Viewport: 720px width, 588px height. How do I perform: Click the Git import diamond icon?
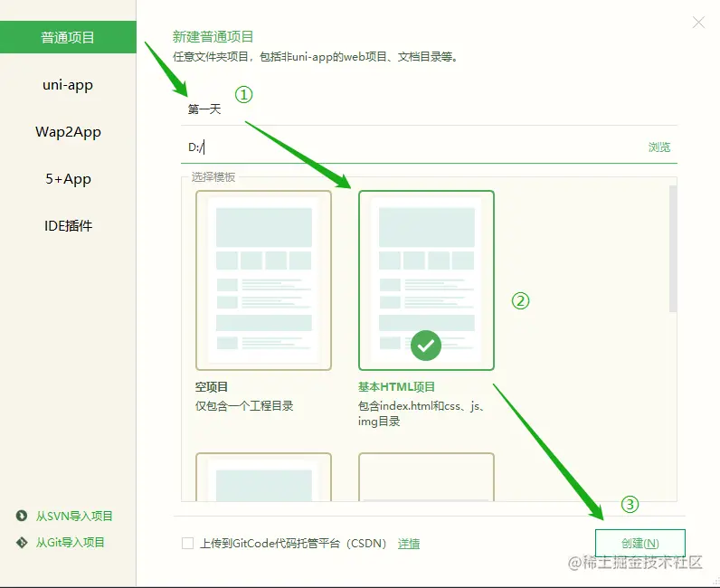(x=22, y=543)
